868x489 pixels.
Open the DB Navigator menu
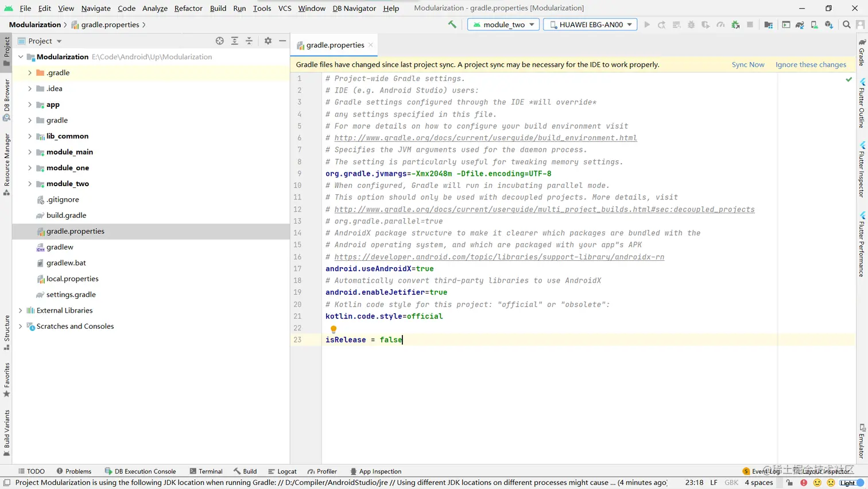coord(354,8)
